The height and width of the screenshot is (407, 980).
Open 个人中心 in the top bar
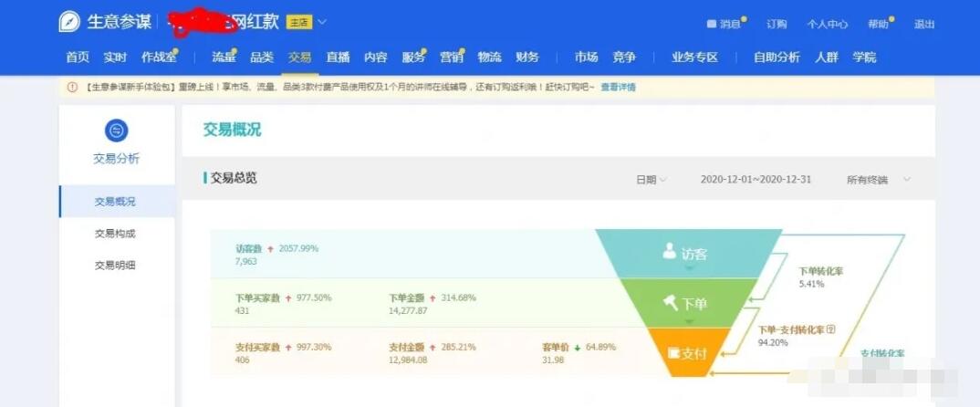(x=827, y=24)
